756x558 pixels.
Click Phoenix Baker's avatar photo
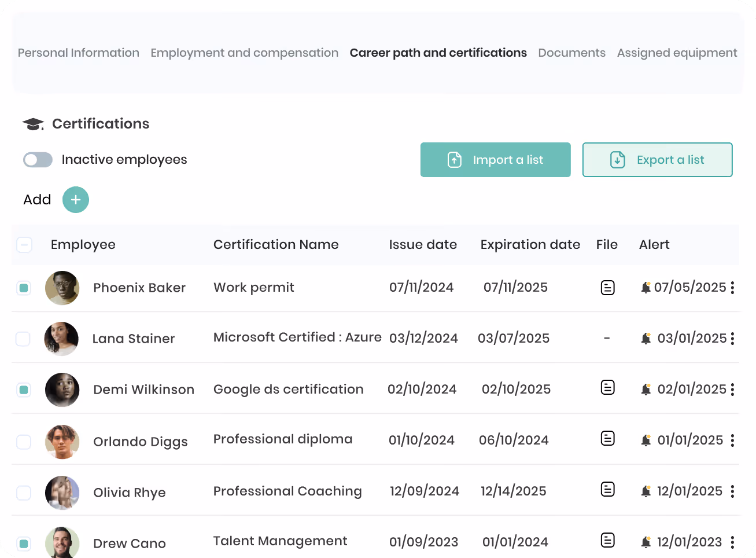[62, 288]
